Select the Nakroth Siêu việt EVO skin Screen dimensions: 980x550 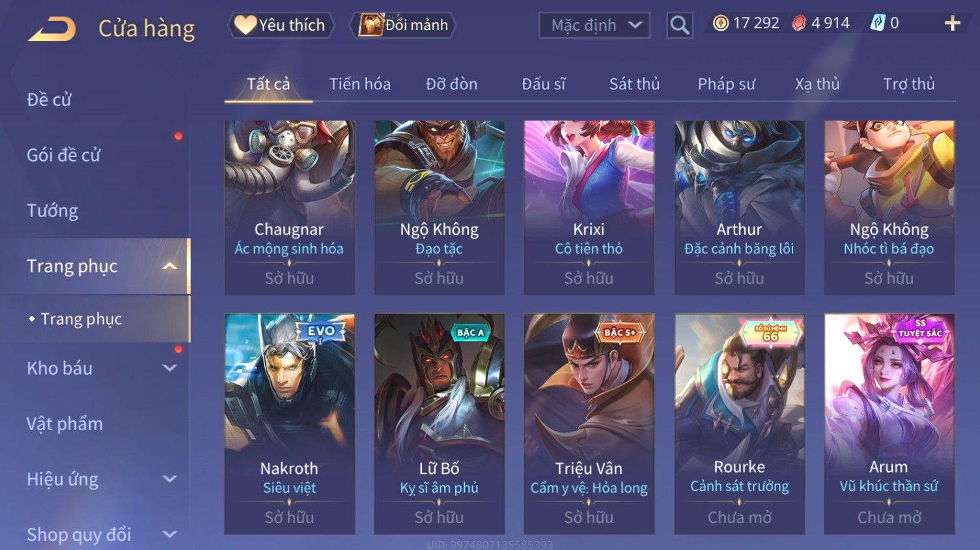click(x=289, y=424)
